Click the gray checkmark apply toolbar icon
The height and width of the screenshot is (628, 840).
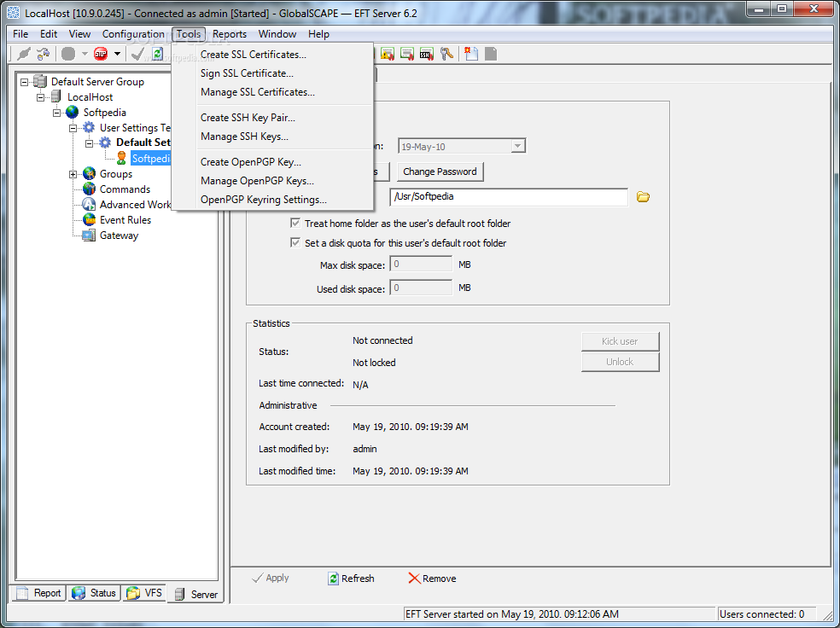pos(137,54)
